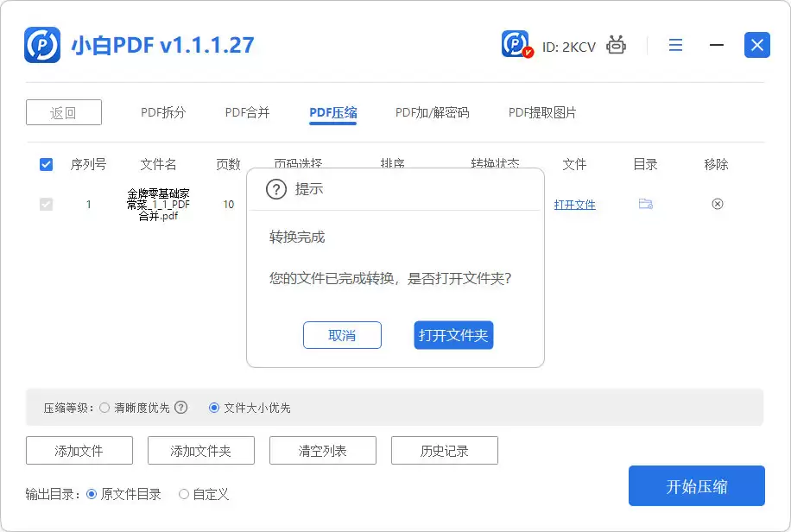Cancel the dialog with 取消
This screenshot has height=532, width=791.
(342, 336)
